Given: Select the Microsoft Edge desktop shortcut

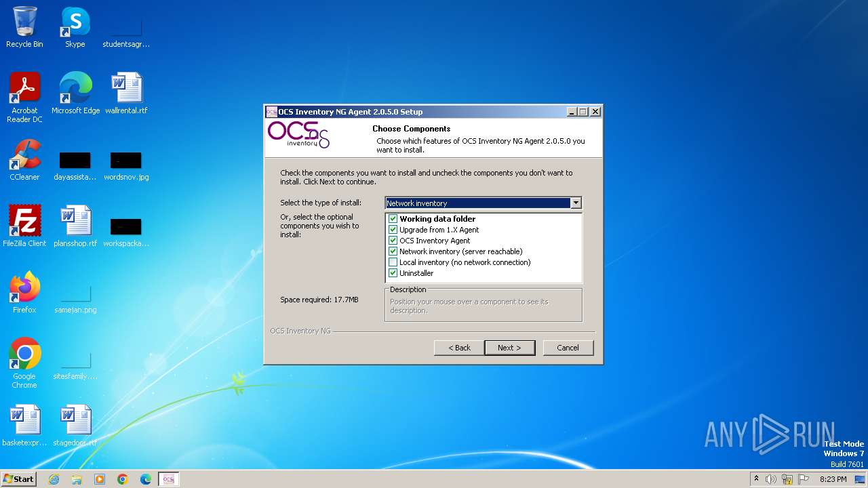Looking at the screenshot, I should click(x=75, y=94).
